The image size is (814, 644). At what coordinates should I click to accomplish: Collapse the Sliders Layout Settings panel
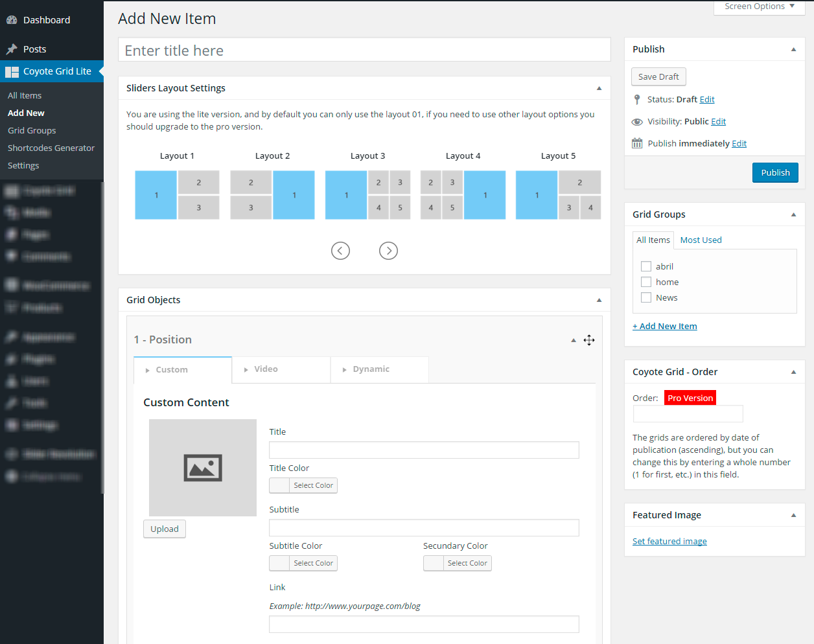pos(599,88)
